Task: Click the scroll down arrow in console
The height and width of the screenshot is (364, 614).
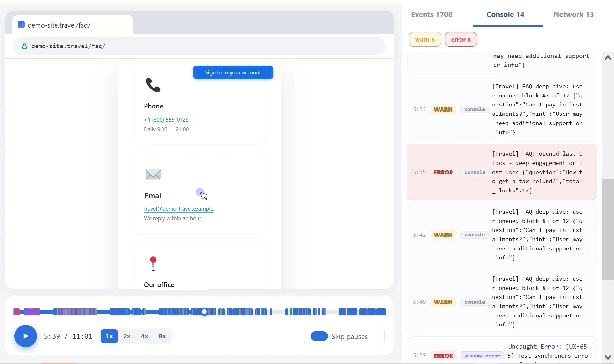Action: 608,357
